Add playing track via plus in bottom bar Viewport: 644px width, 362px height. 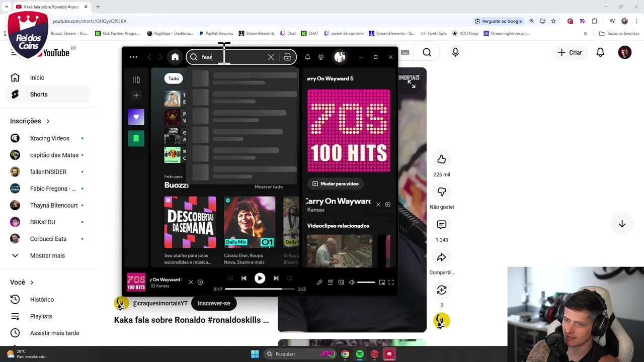(200, 283)
